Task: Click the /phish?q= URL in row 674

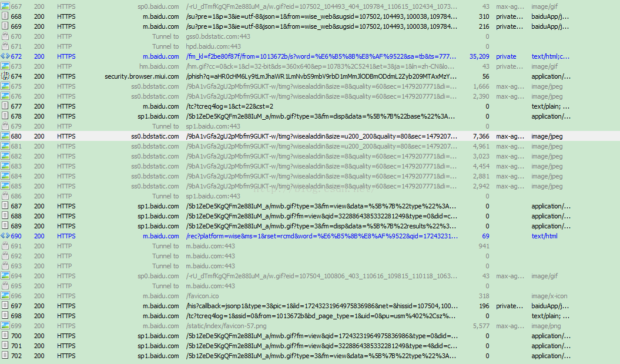Action: click(321, 76)
